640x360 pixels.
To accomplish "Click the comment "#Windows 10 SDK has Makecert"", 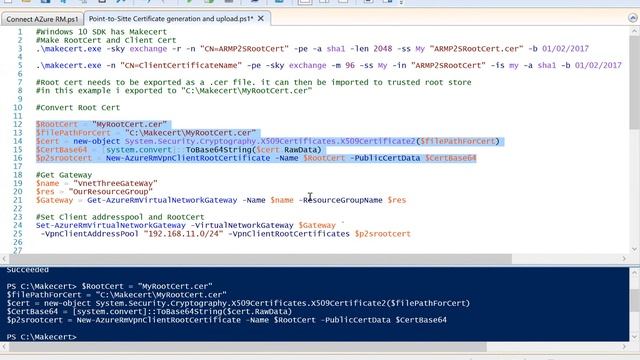I will click(101, 32).
